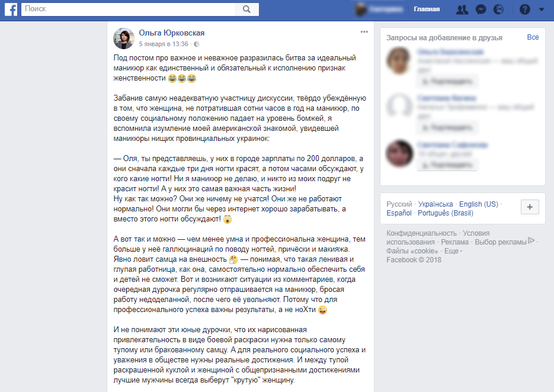This screenshot has height=392, width=554.
Task: Click the plus button to add language
Action: (530, 207)
